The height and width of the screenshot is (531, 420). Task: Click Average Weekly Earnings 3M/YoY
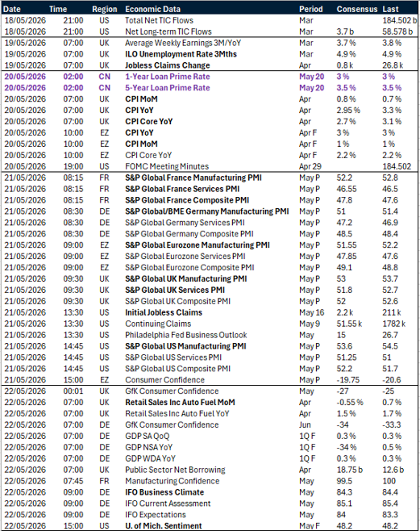[x=183, y=43]
